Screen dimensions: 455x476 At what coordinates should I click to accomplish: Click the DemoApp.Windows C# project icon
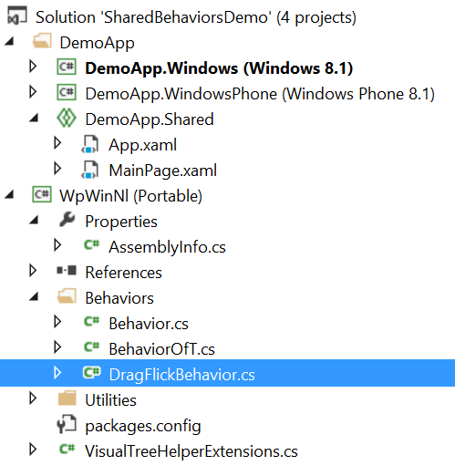[67, 67]
